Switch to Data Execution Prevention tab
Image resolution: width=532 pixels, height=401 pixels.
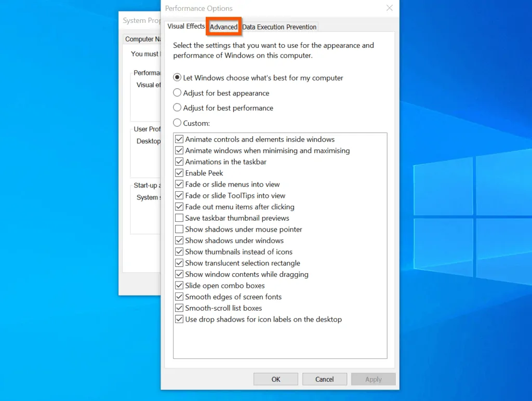click(x=279, y=27)
